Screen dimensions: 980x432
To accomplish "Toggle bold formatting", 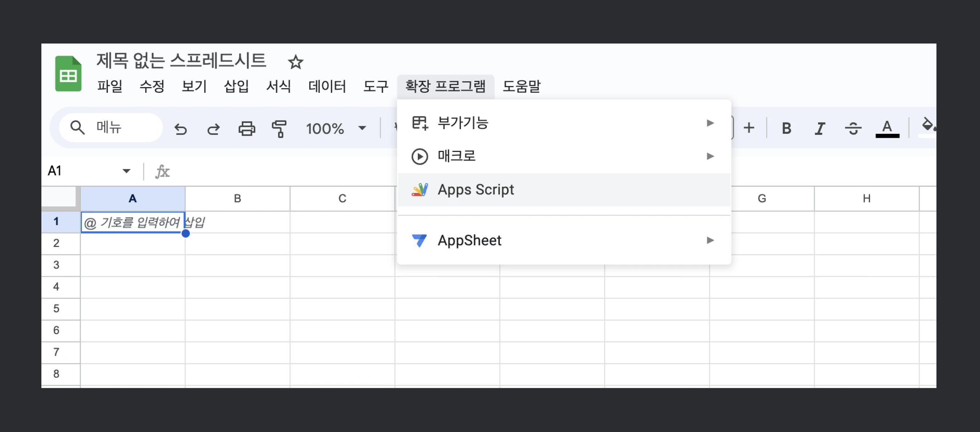I will click(786, 128).
